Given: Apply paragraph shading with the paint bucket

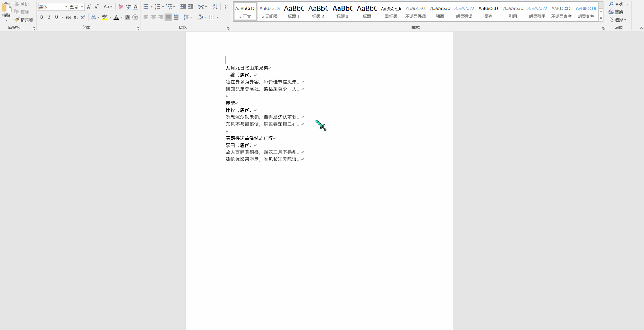Looking at the screenshot, I should point(200,17).
